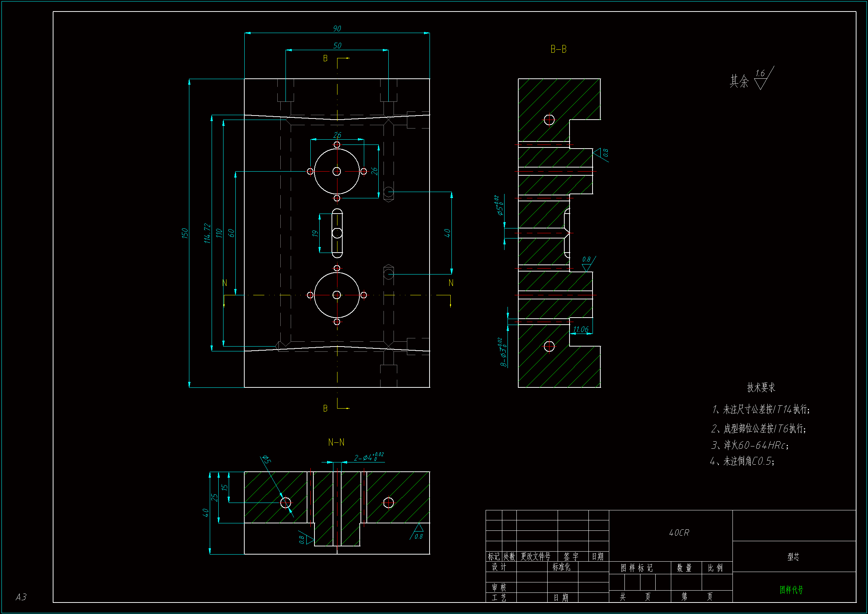Viewport: 868px width, 614px height.
Task: Click the green 图样代号 text
Action: pyautogui.click(x=791, y=590)
